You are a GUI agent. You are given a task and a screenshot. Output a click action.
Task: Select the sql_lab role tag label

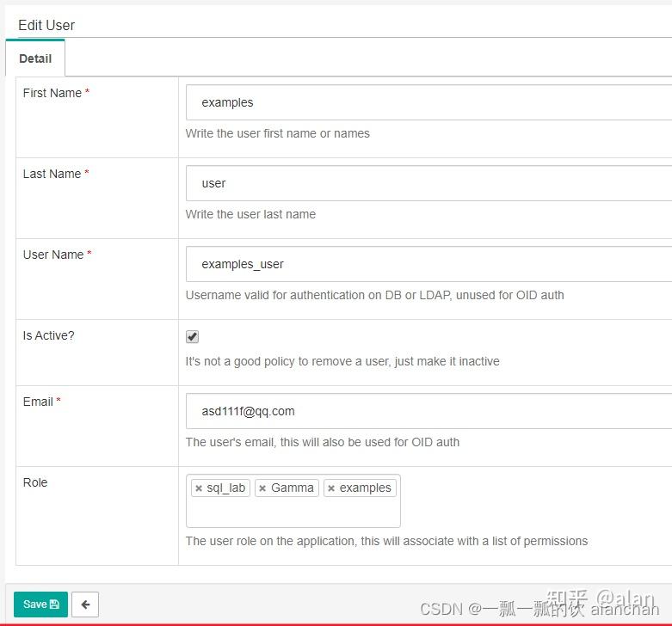tap(225, 488)
